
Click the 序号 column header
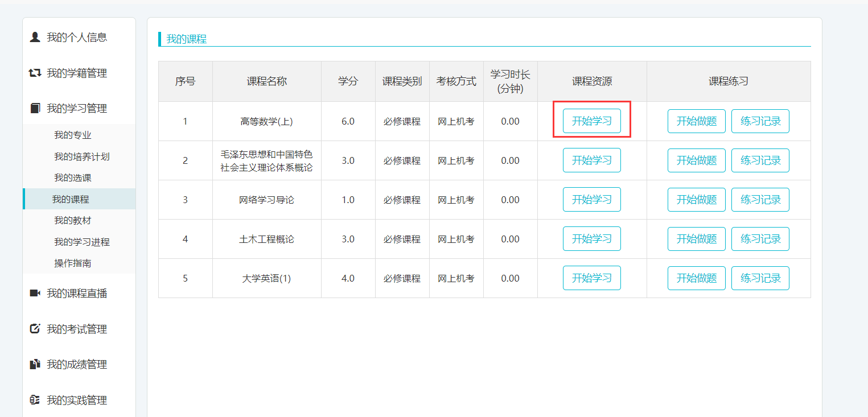pyautogui.click(x=185, y=81)
